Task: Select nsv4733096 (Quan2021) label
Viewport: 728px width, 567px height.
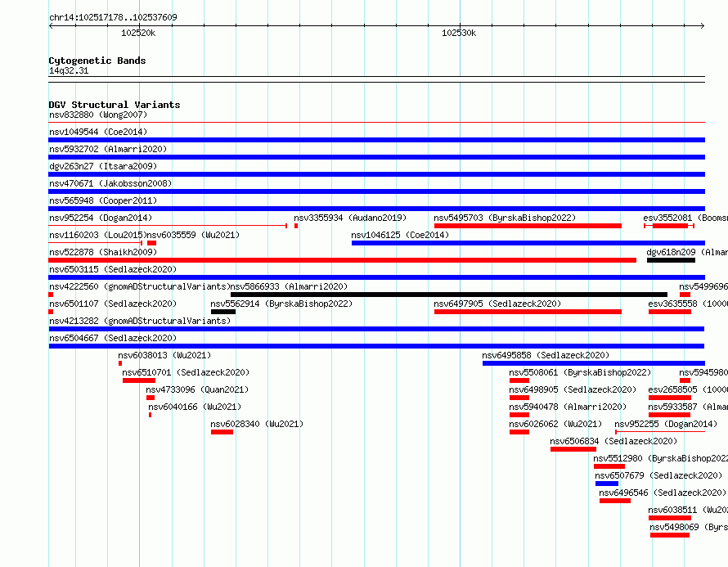Action: [197, 389]
